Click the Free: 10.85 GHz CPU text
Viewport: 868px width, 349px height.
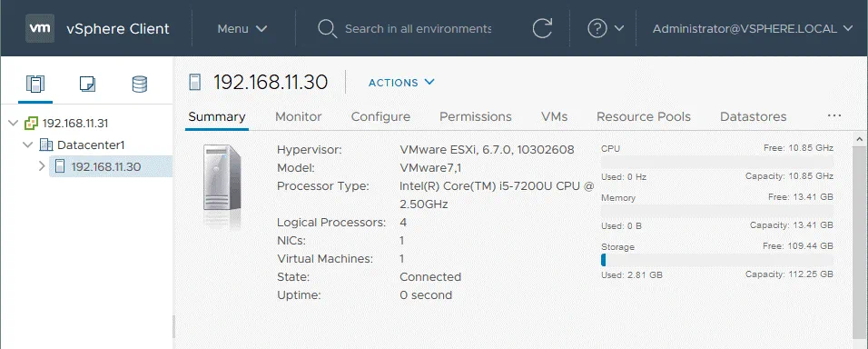click(798, 148)
